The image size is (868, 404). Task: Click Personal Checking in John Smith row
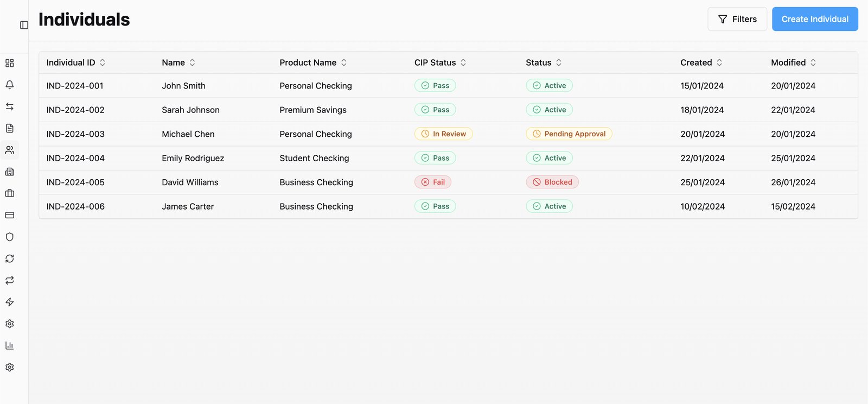[316, 86]
